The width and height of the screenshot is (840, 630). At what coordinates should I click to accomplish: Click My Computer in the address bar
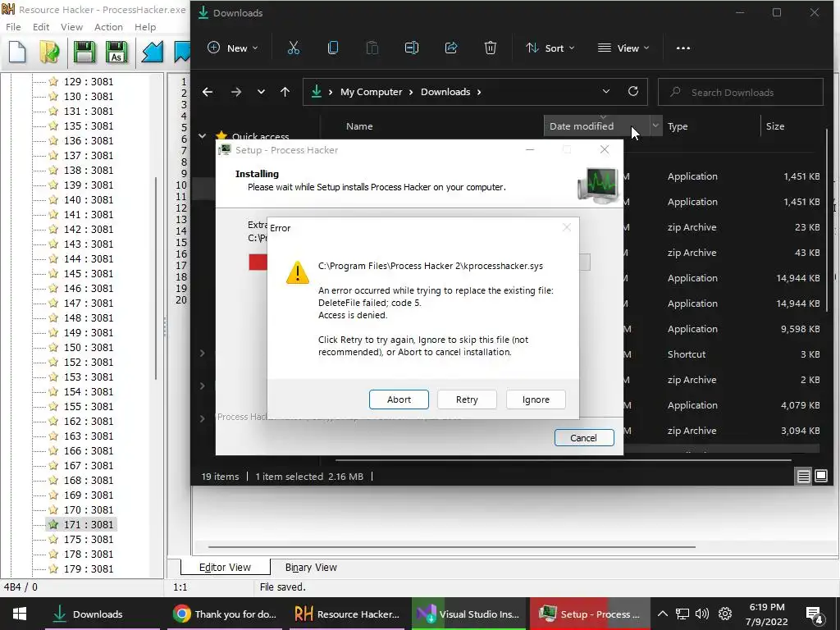coord(372,92)
